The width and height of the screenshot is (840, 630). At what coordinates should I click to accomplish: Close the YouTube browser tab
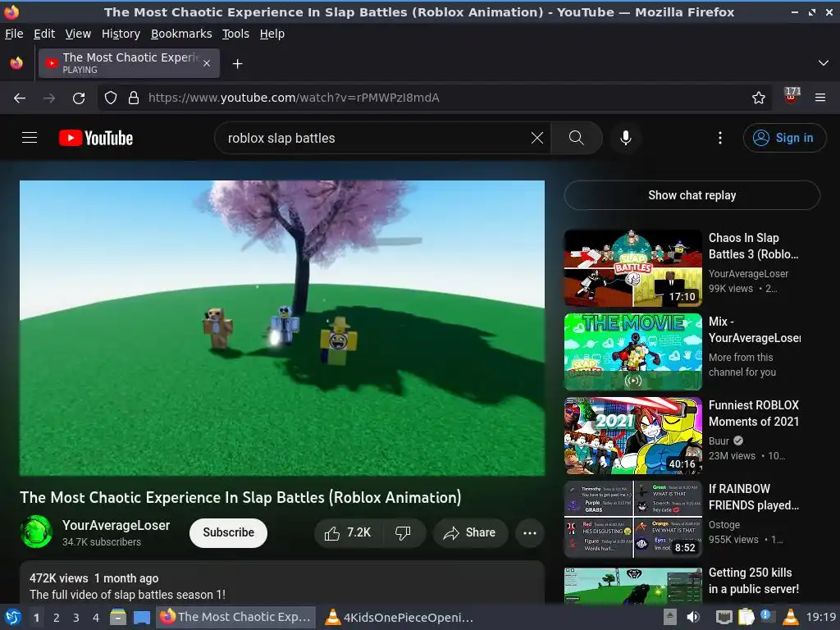click(x=207, y=63)
